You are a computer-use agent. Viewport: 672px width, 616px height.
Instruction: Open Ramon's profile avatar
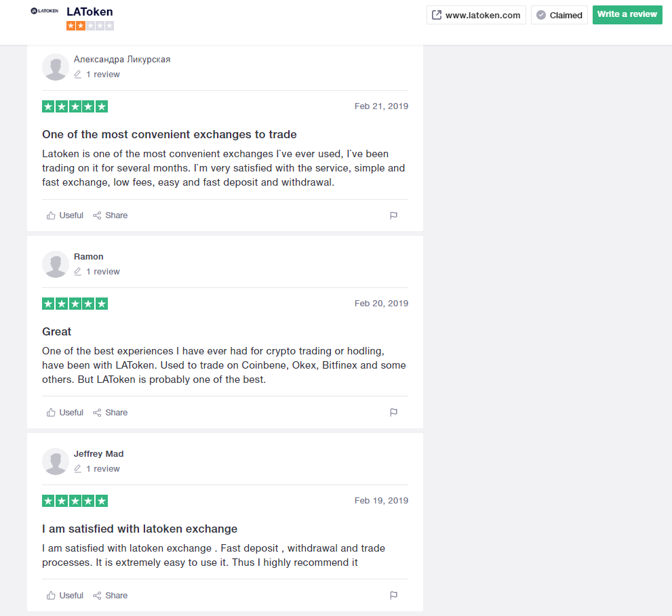[56, 264]
